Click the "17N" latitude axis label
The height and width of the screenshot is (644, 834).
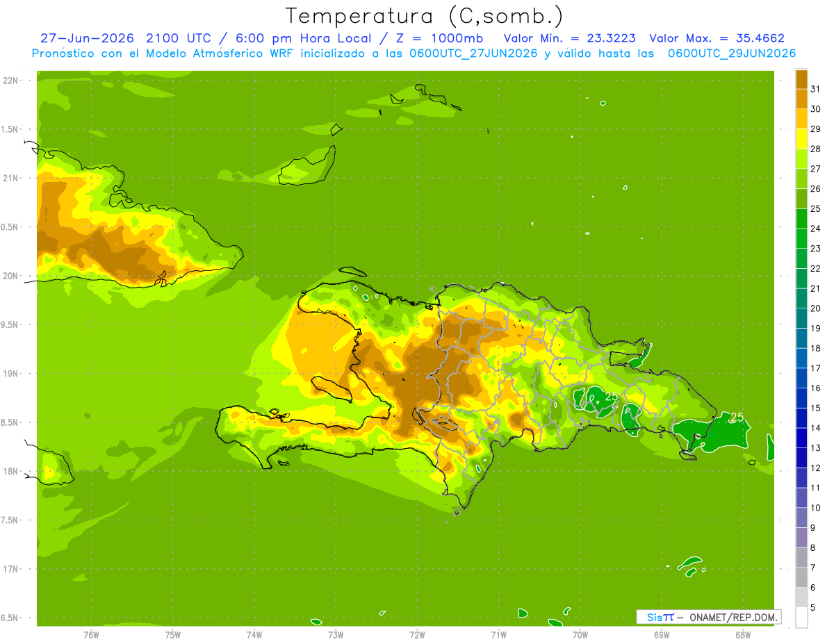coord(12,569)
